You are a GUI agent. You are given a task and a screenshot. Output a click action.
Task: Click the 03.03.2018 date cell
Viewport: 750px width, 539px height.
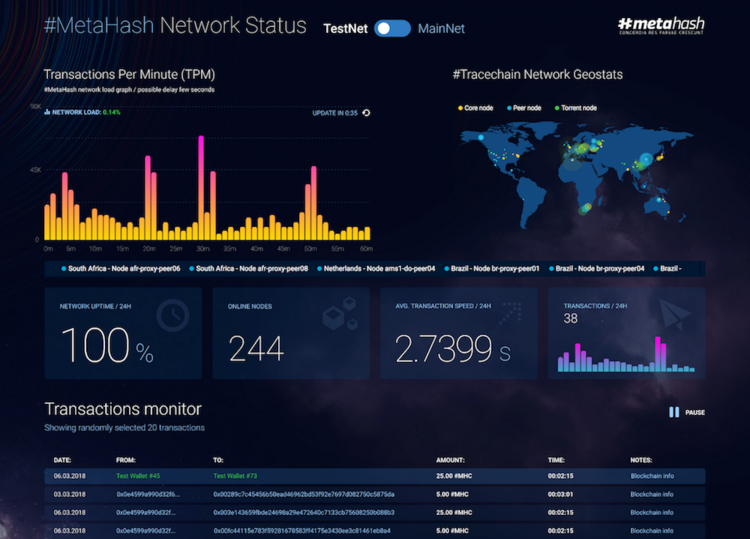click(x=69, y=494)
